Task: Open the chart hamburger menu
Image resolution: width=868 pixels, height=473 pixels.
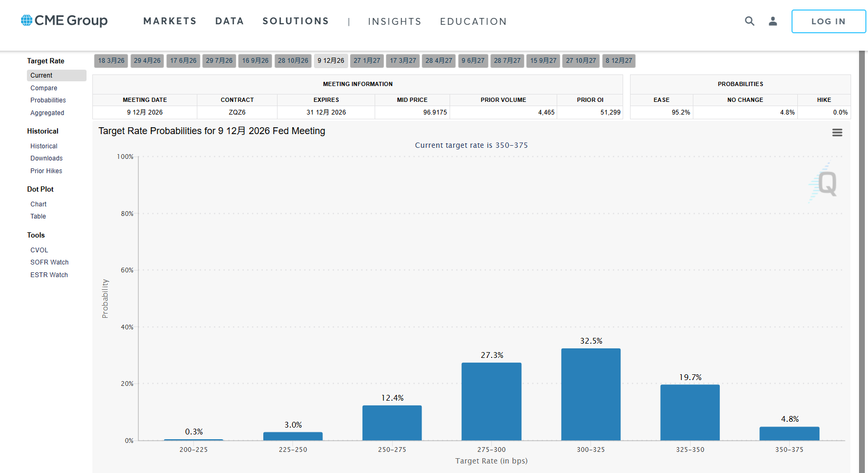Action: click(x=837, y=133)
